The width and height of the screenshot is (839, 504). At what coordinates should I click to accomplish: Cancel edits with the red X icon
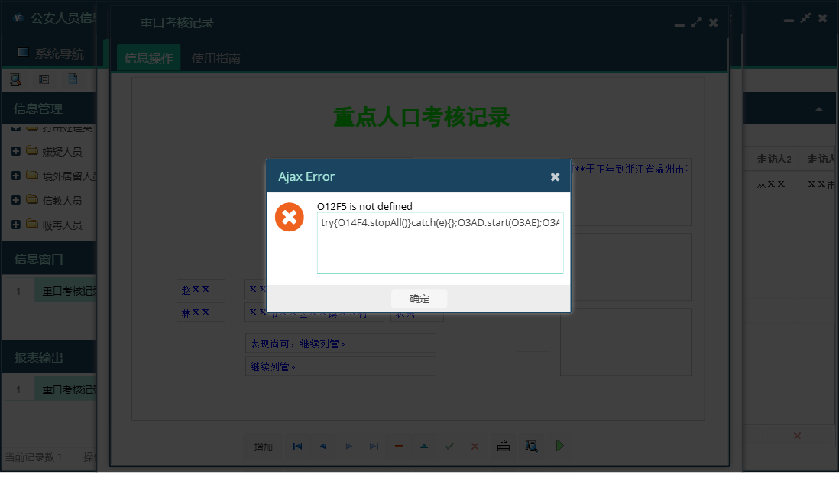(x=474, y=446)
